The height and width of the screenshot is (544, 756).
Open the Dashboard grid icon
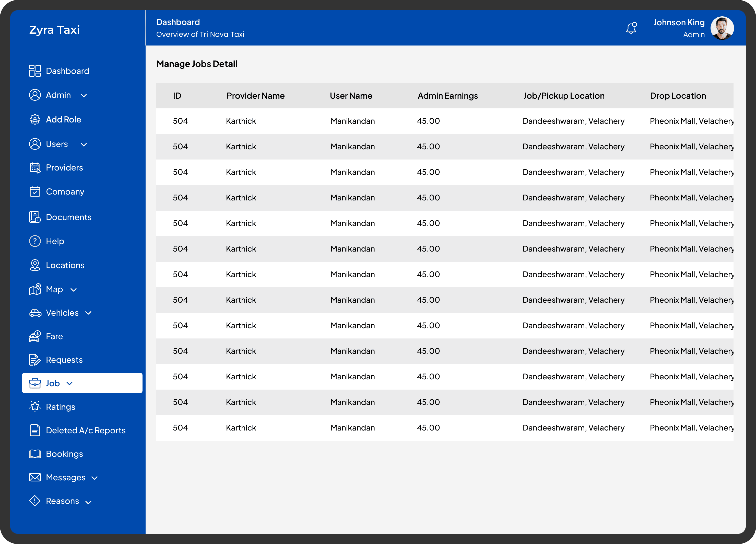click(x=35, y=71)
